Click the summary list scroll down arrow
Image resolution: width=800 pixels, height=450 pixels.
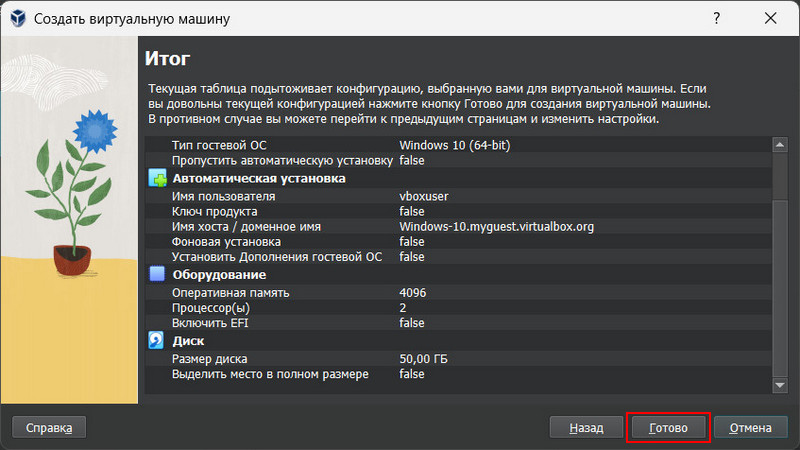pyautogui.click(x=780, y=385)
